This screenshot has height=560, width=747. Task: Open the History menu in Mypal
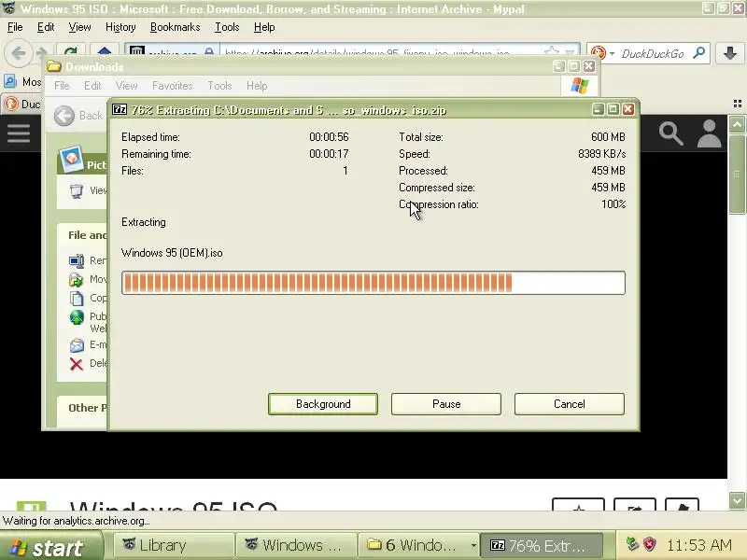(120, 27)
